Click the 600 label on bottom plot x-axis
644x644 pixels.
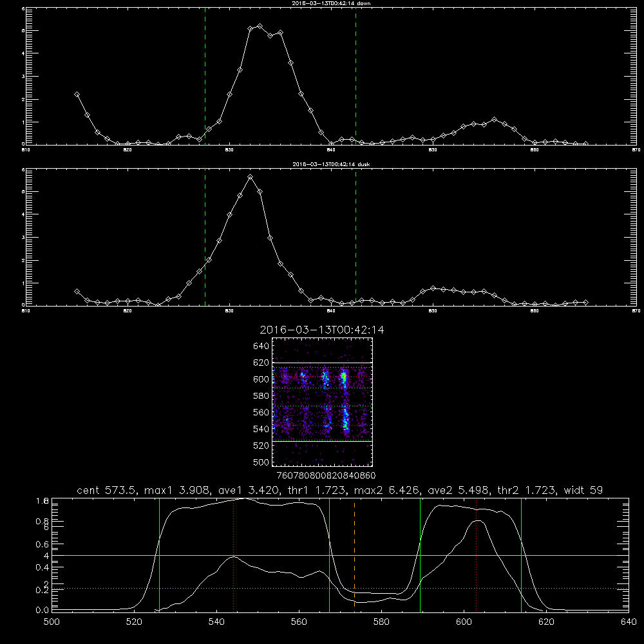pyautogui.click(x=464, y=622)
